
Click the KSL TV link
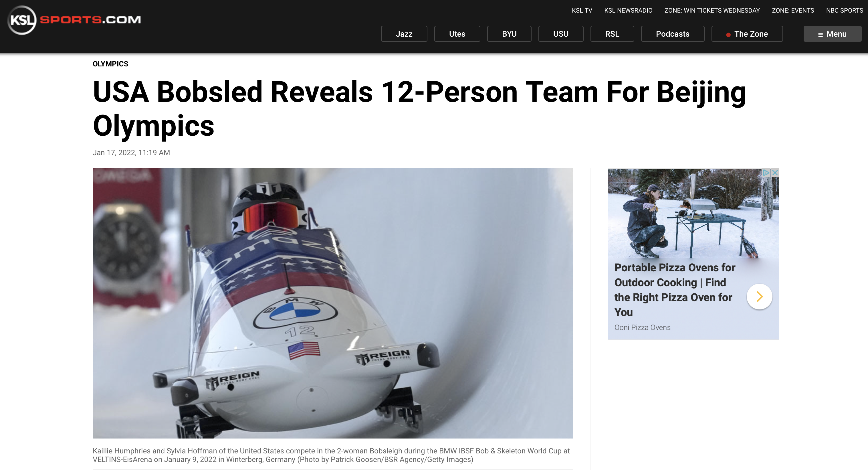582,11
